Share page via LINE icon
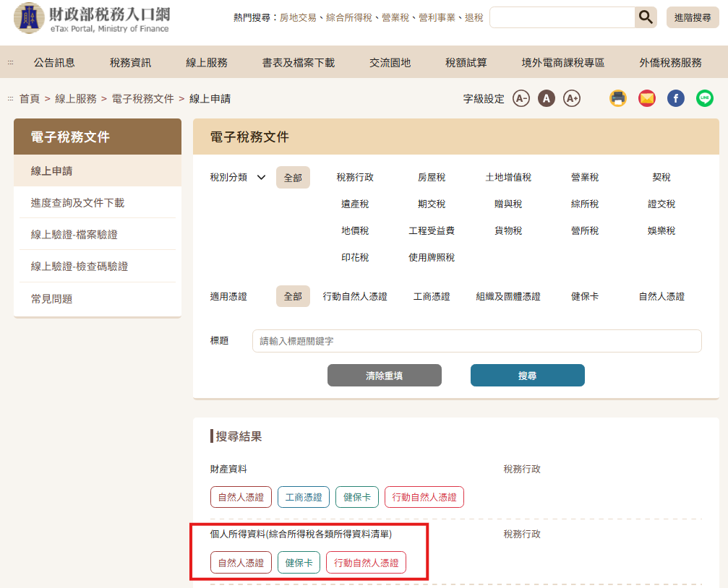The image size is (728, 588). (x=705, y=98)
